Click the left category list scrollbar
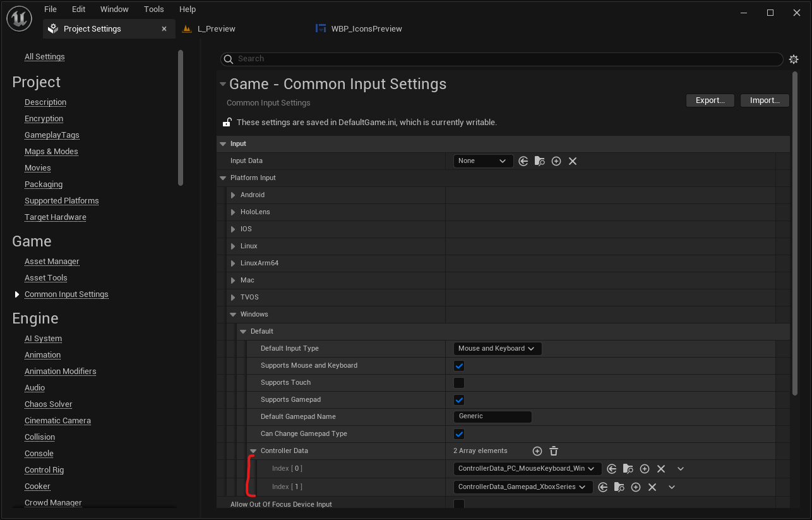812x520 pixels. point(181,118)
